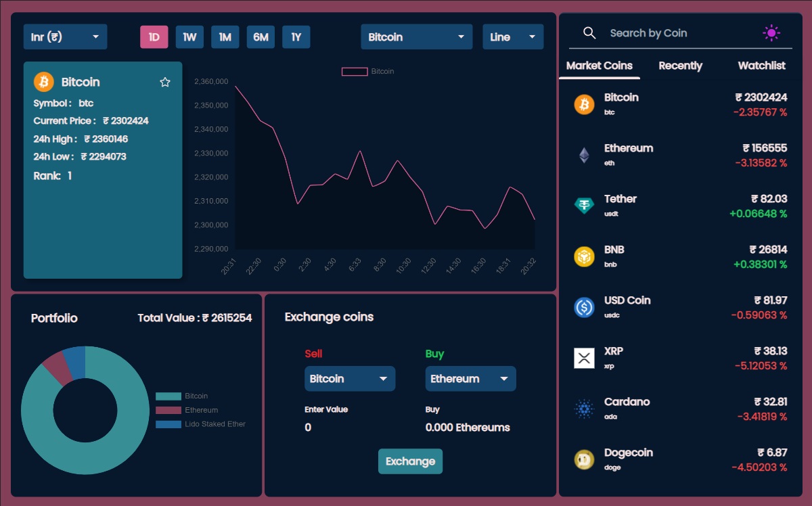Click the Bitcoin logo in market list
This screenshot has width=812, height=506.
point(584,104)
